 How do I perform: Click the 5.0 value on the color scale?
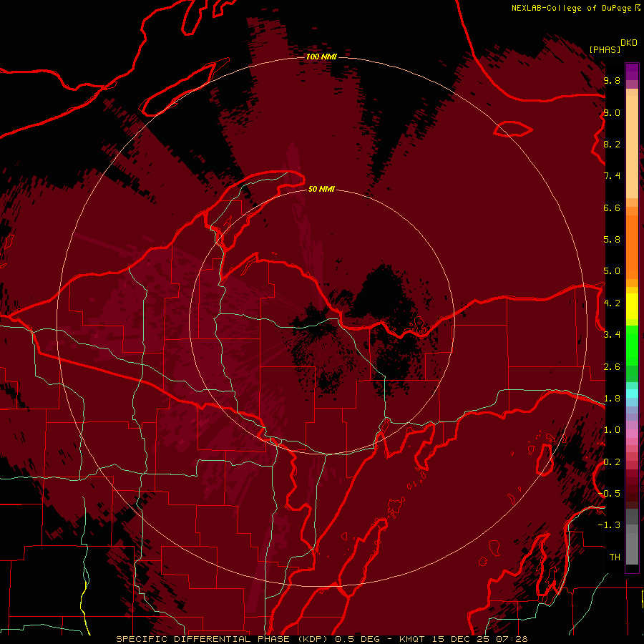pos(612,271)
